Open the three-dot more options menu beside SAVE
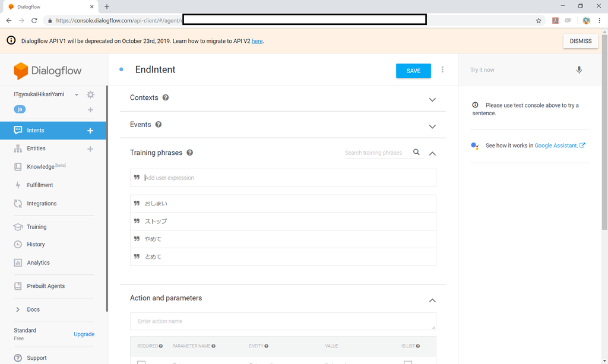This screenshot has height=364, width=608. coord(442,70)
